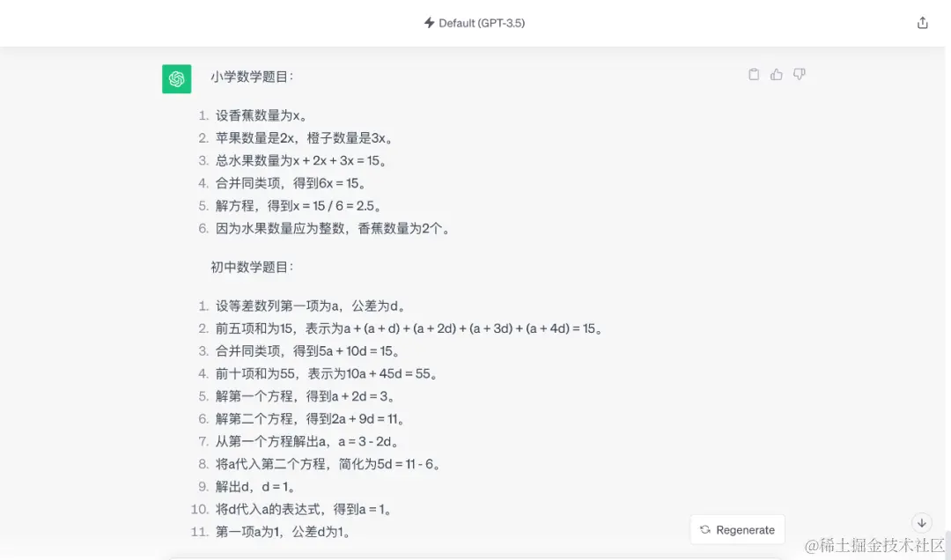Click the share/export icon in the top-right
The width and height of the screenshot is (951, 560).
coord(922,22)
